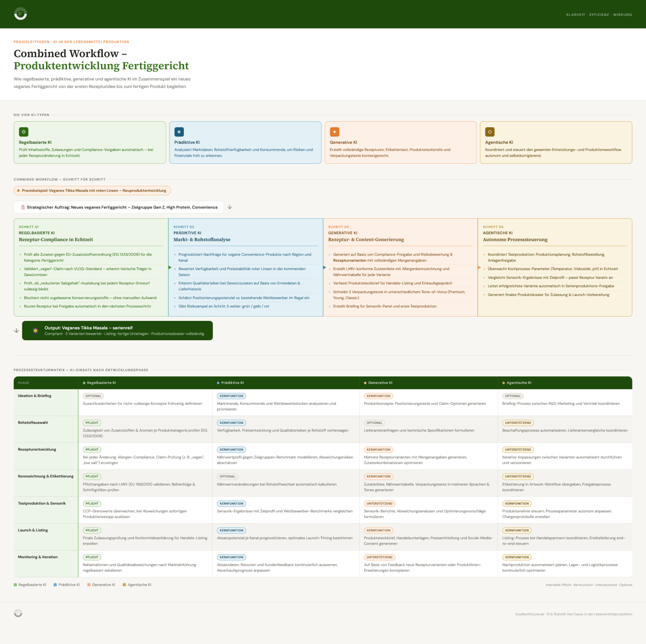The image size is (646, 644).
Task: Click the OPTIONAL badge in the Kennzeichnung & Etikettierung row
Action: coord(227,477)
